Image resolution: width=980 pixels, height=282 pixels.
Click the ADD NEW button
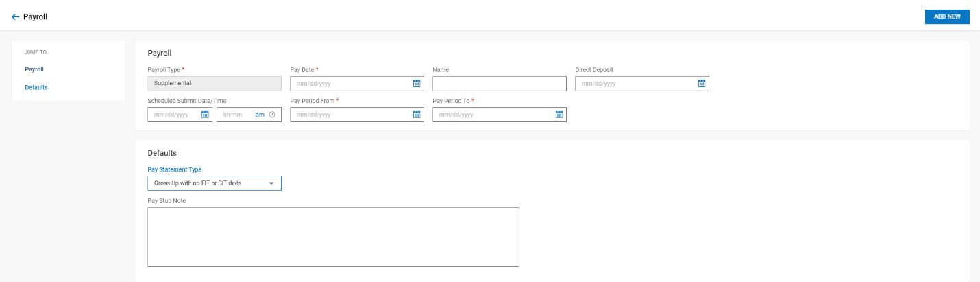tap(947, 16)
